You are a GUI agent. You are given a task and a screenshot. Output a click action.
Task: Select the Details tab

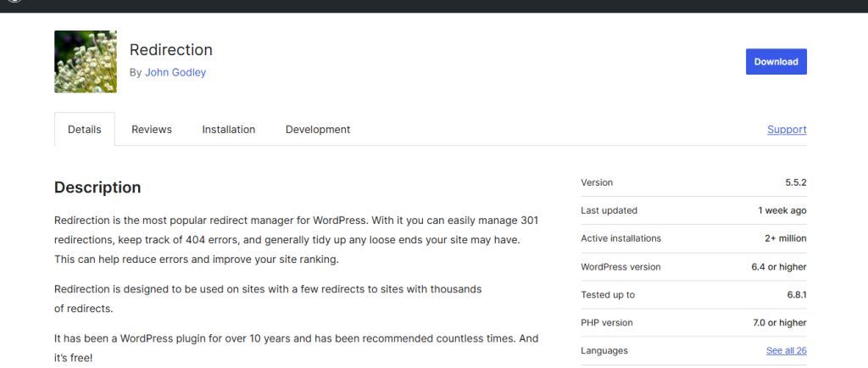(x=85, y=130)
